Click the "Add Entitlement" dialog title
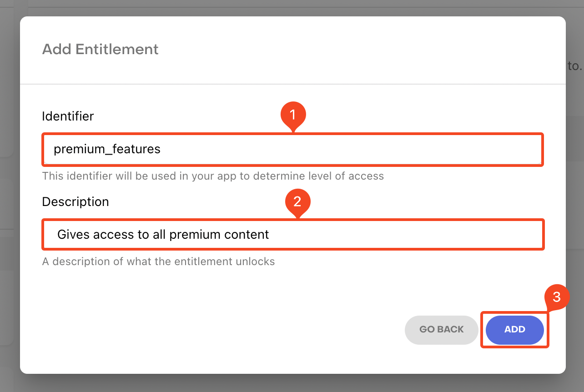Screen dimensions: 584x392 coord(100,49)
